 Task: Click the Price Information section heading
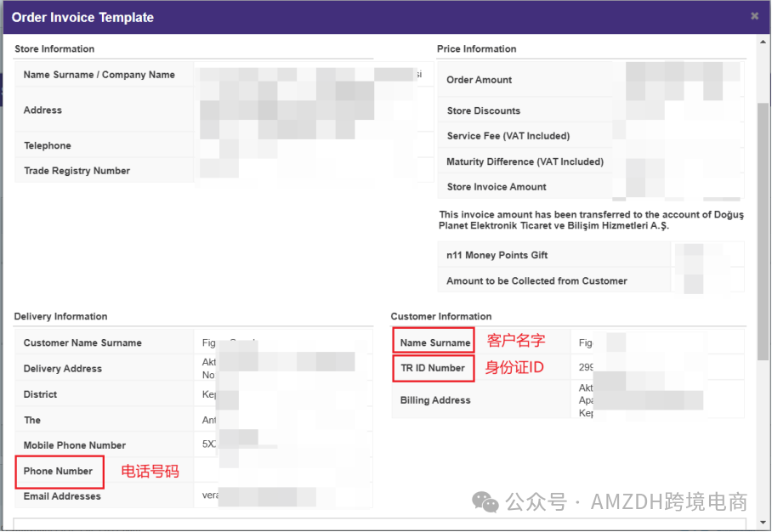click(x=476, y=49)
